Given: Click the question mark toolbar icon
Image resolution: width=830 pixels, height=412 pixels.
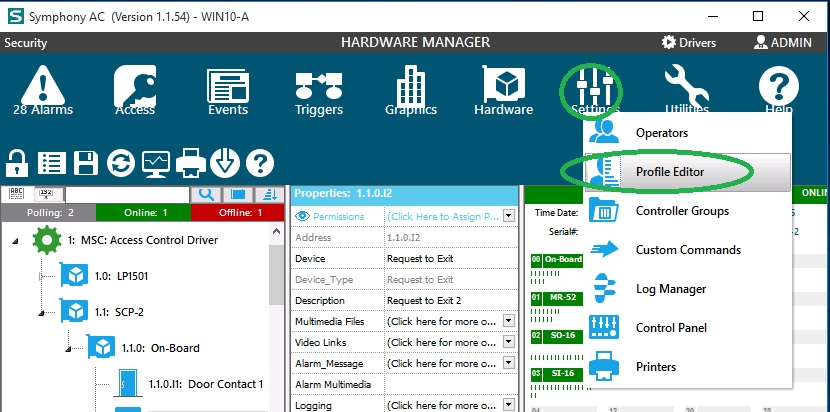Looking at the screenshot, I should (x=260, y=163).
